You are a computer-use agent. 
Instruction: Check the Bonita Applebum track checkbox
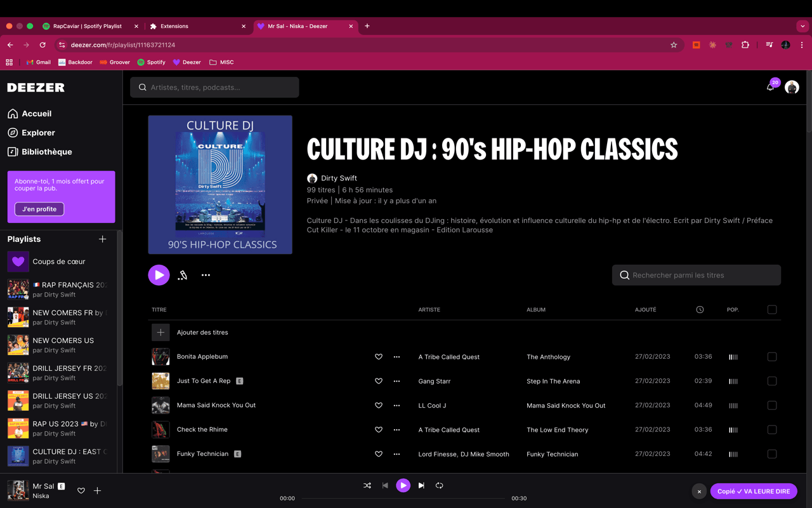tap(772, 357)
